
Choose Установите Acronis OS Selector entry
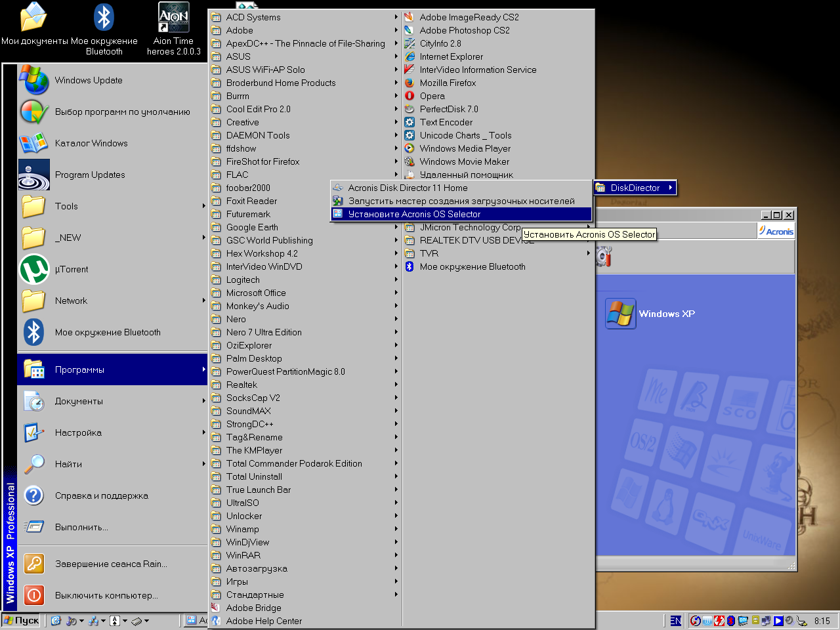(x=414, y=214)
